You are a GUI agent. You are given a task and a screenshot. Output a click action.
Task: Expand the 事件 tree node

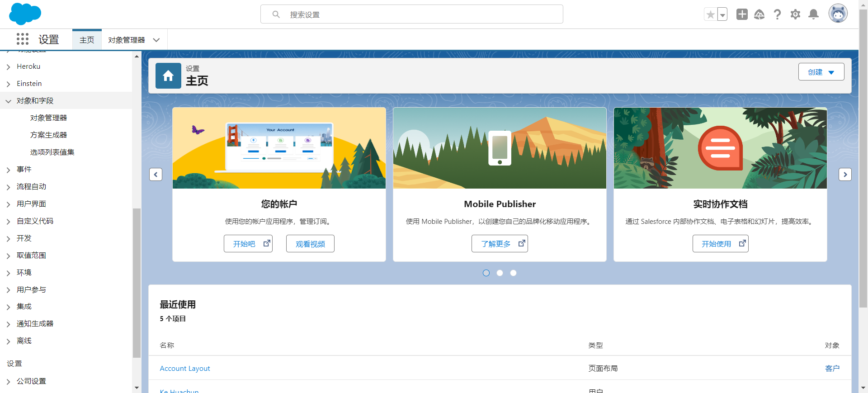tap(8, 170)
